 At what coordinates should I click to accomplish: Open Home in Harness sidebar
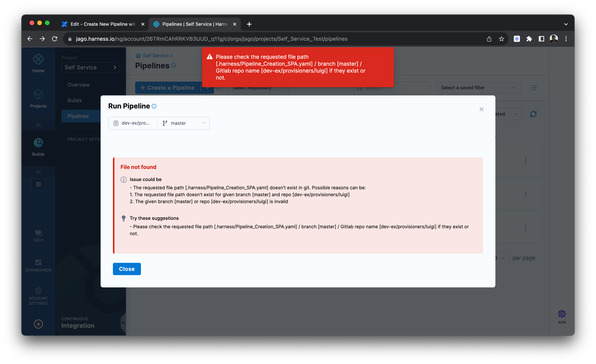tap(38, 63)
